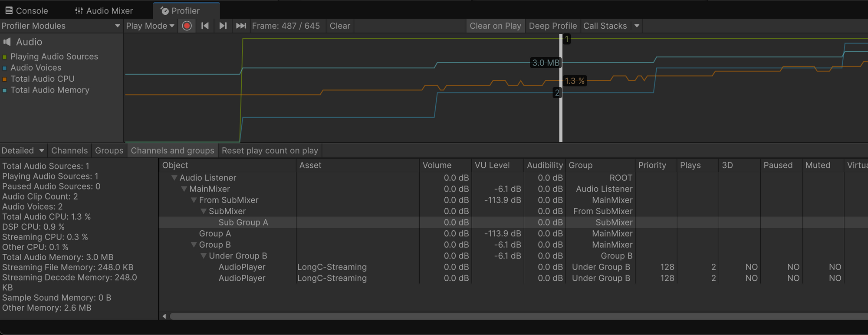Viewport: 868px width, 335px height.
Task: Collapse the Group B tree node
Action: 194,245
